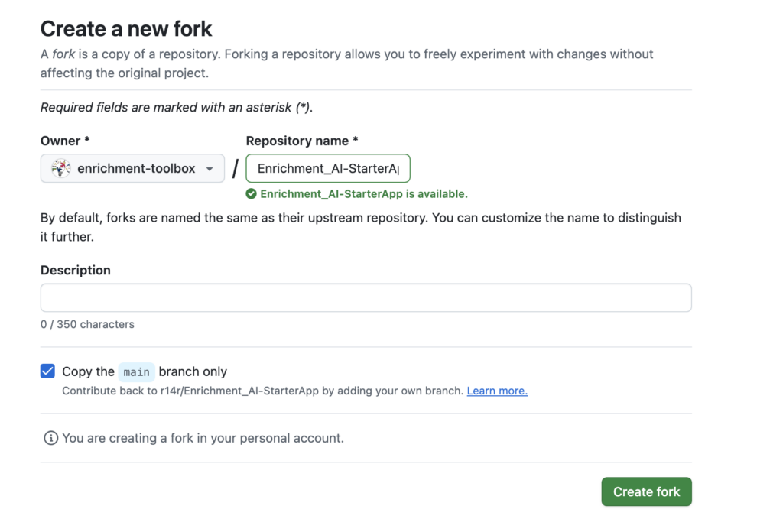Open the Learn more link

click(x=497, y=391)
